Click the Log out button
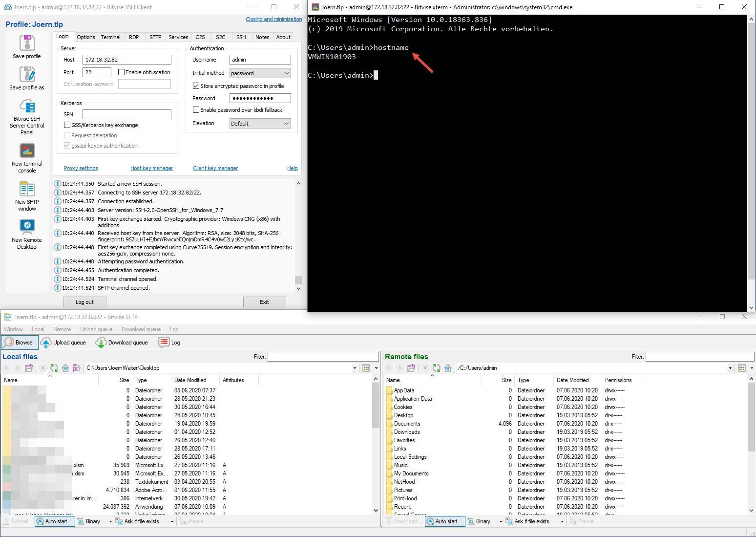Screen dimensions: 756x537 pos(84,302)
